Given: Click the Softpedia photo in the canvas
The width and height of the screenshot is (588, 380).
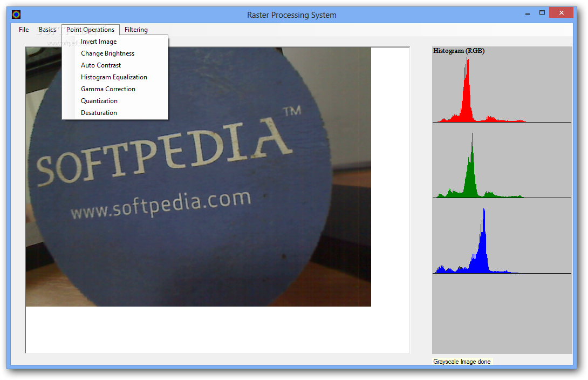Looking at the screenshot, I should [x=199, y=177].
